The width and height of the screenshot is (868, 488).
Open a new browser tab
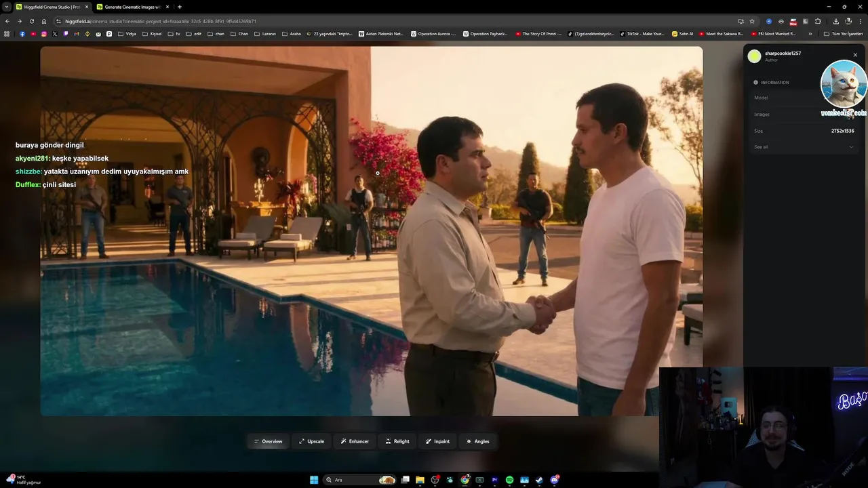coord(179,7)
